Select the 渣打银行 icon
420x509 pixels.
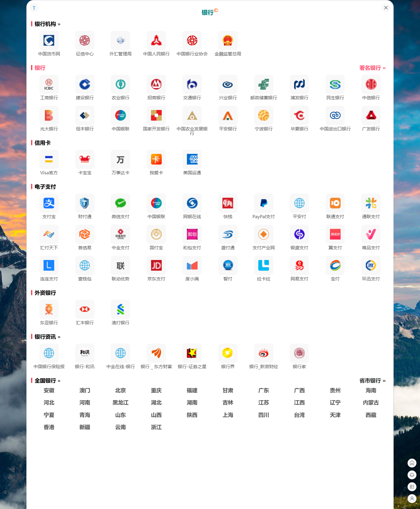pos(121,309)
